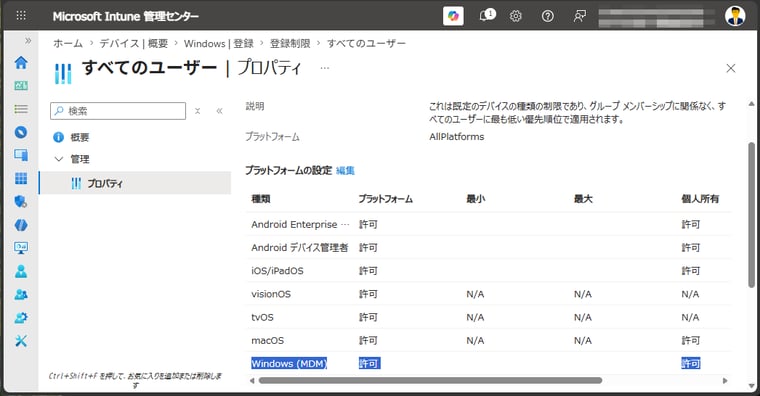Click the ホーム breadcrumb
This screenshot has height=396, width=760.
[x=68, y=44]
